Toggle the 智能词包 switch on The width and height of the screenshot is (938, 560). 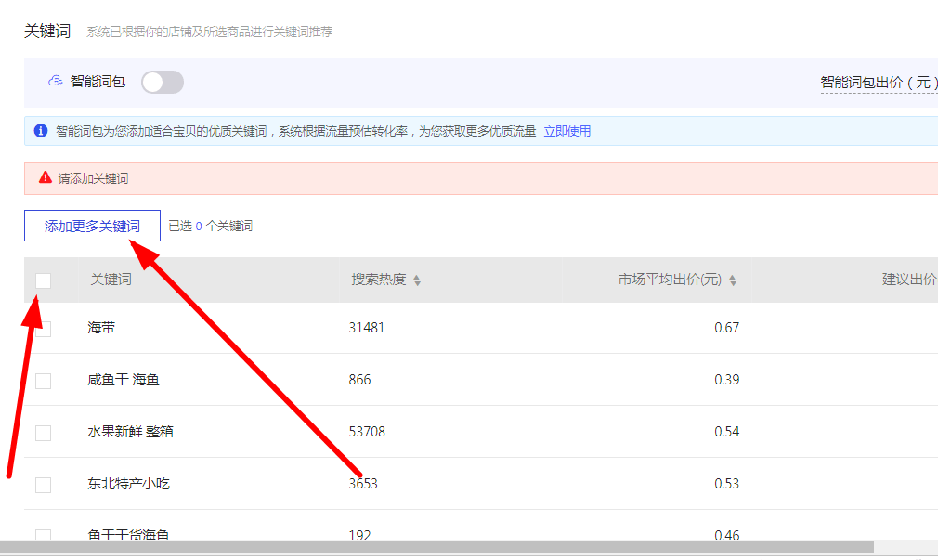click(x=163, y=82)
